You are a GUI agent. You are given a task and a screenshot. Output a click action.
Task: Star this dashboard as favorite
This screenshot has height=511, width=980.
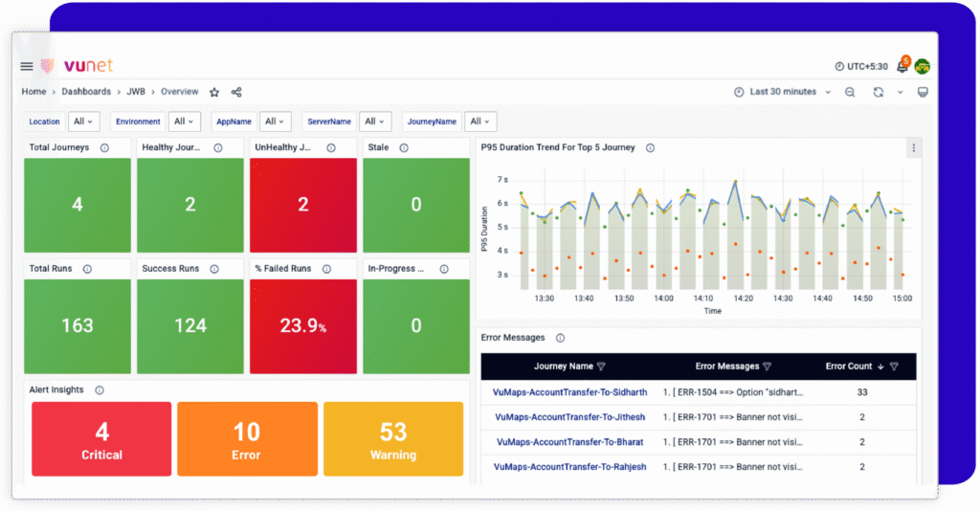(x=214, y=93)
